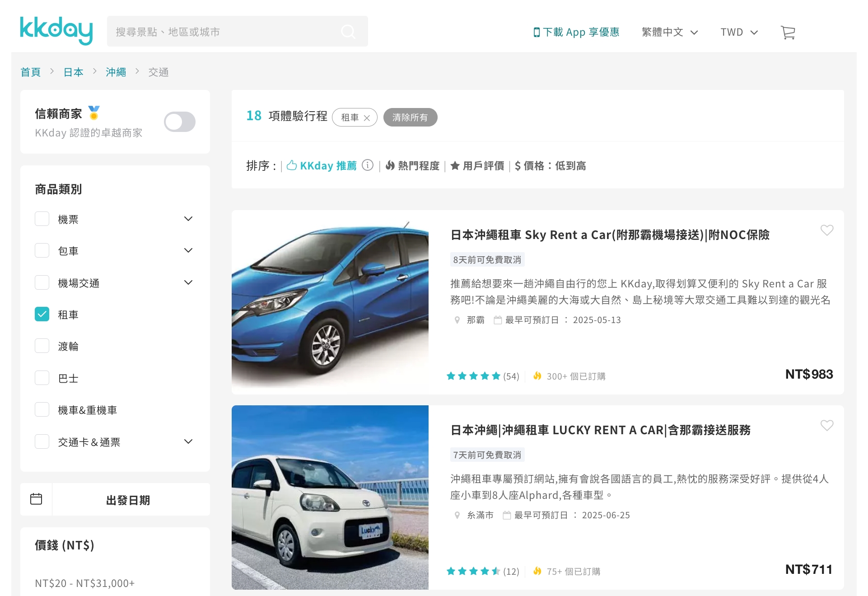Click the calendar icon next to 出發日期

pos(36,499)
